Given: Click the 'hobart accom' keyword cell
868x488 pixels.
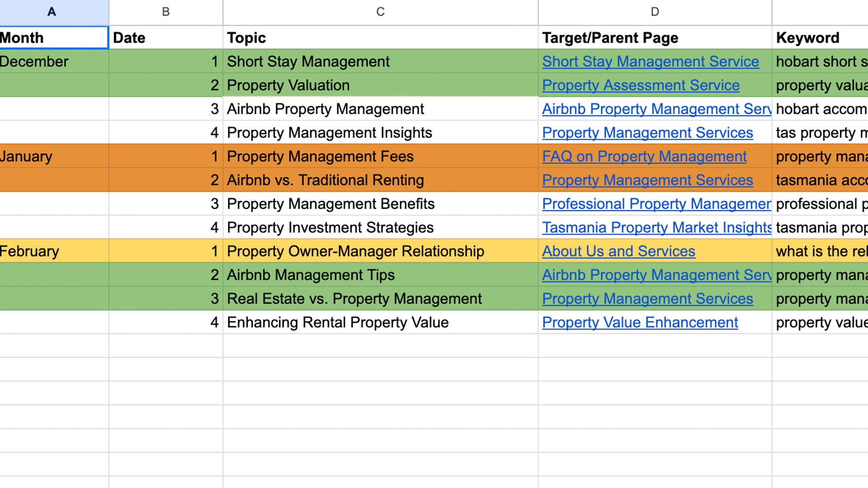Looking at the screenshot, I should coord(820,109).
